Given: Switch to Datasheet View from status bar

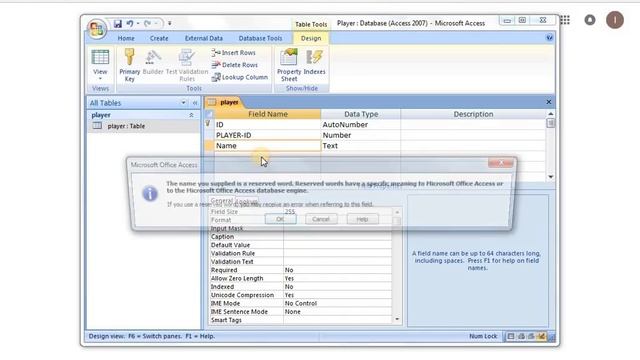Looking at the screenshot, I should (511, 336).
